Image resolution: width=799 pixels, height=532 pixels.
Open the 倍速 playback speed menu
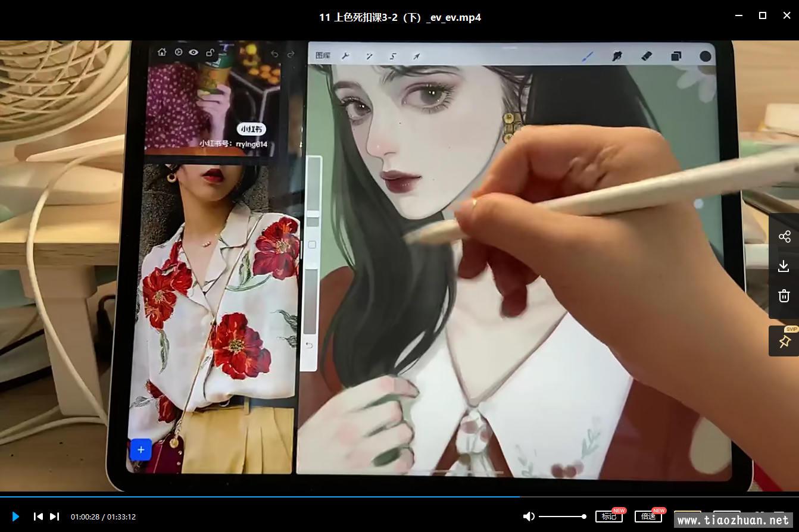(x=648, y=517)
